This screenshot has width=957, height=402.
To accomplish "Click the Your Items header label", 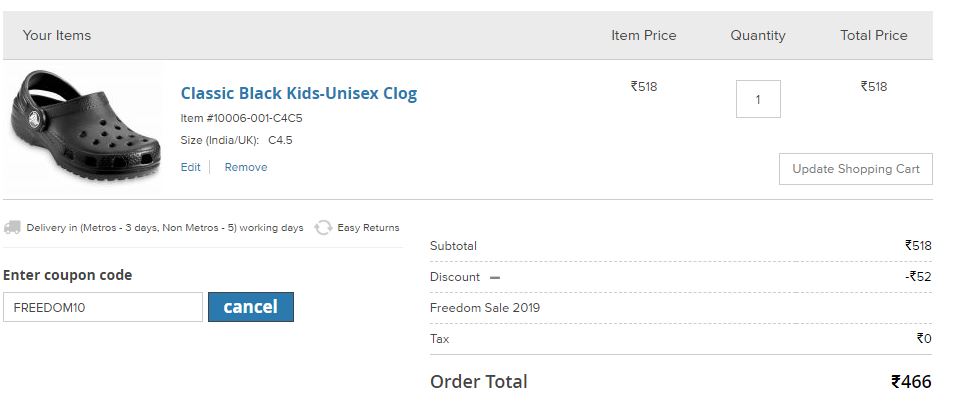I will tap(57, 35).
